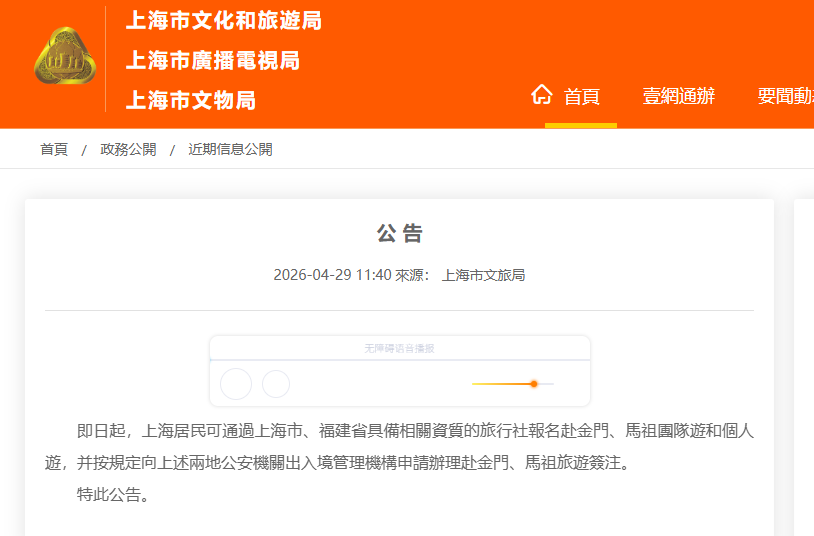Go to 首頁 in the breadcrumb
Screen dimensions: 814x536
pos(54,150)
